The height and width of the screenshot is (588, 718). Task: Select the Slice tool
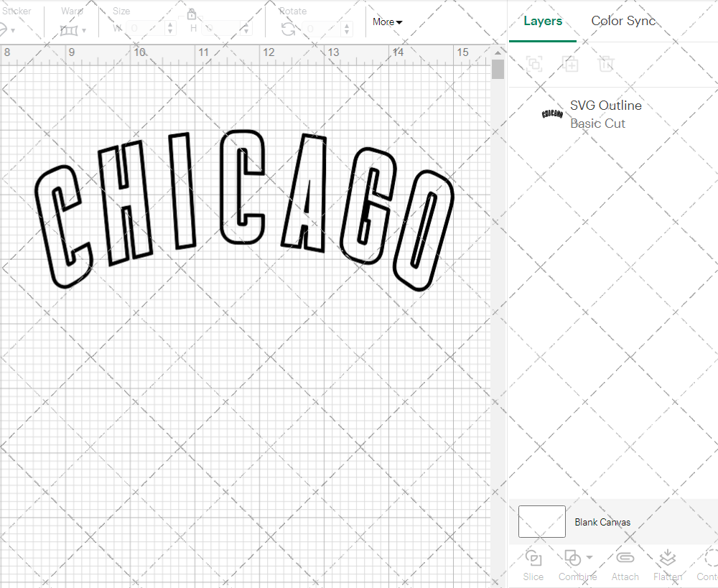(533, 564)
